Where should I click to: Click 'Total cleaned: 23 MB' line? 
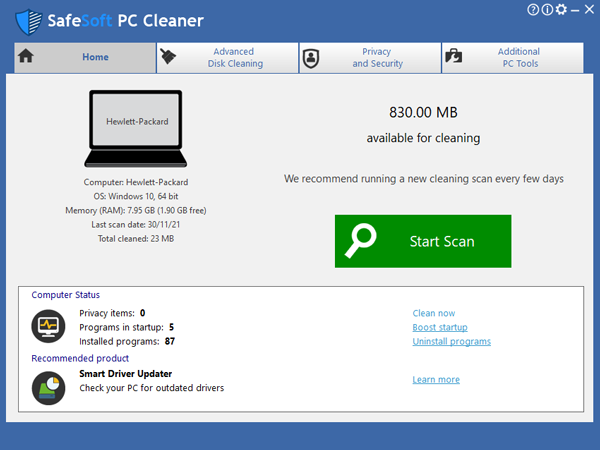coord(136,239)
